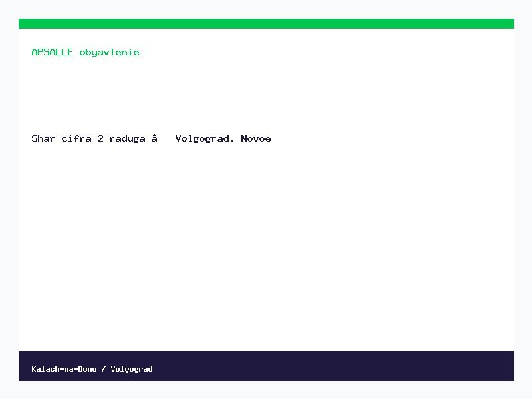Click the green top banner bar
This screenshot has height=399, width=532.
[266, 23]
